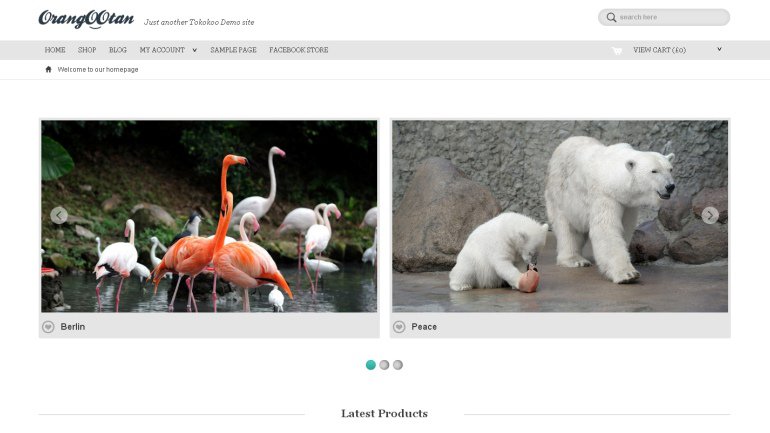This screenshot has height=433, width=770.
Task: Click the Latest Products heading
Action: click(385, 413)
